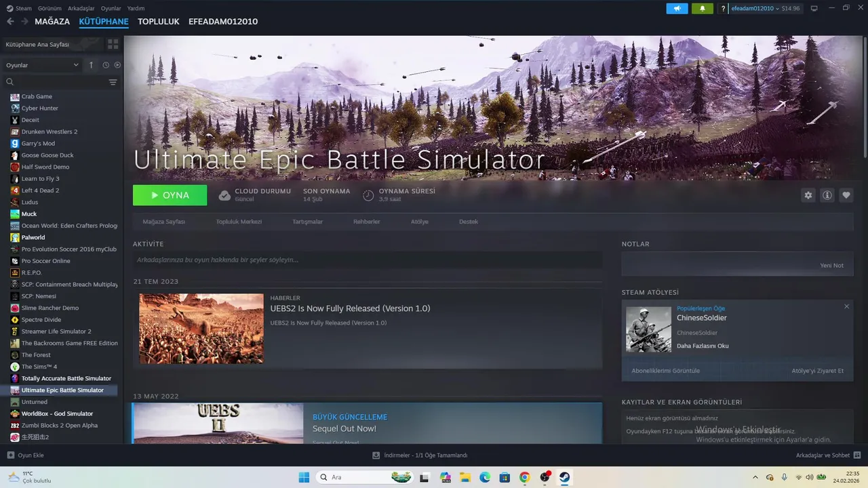Switch to the TOPLULUK tab
Screen dimensions: 868x488
point(158,22)
